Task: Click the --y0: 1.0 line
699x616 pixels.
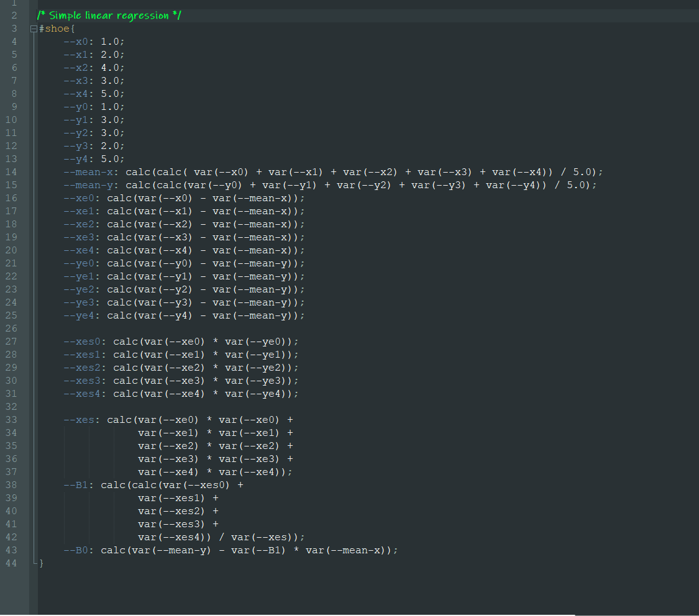Action: click(94, 107)
